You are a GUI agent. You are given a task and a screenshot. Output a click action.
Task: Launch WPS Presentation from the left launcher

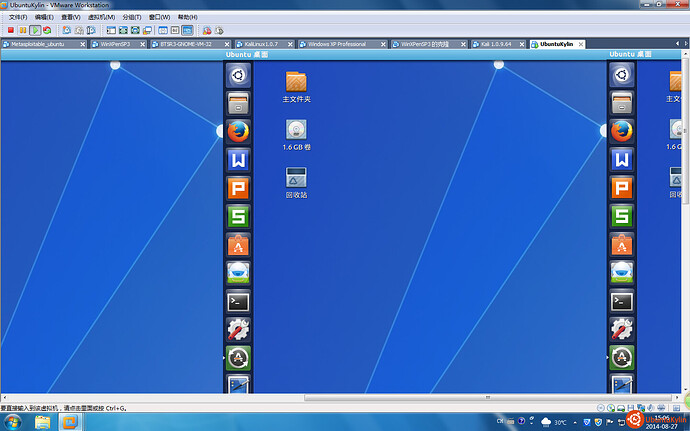click(238, 187)
